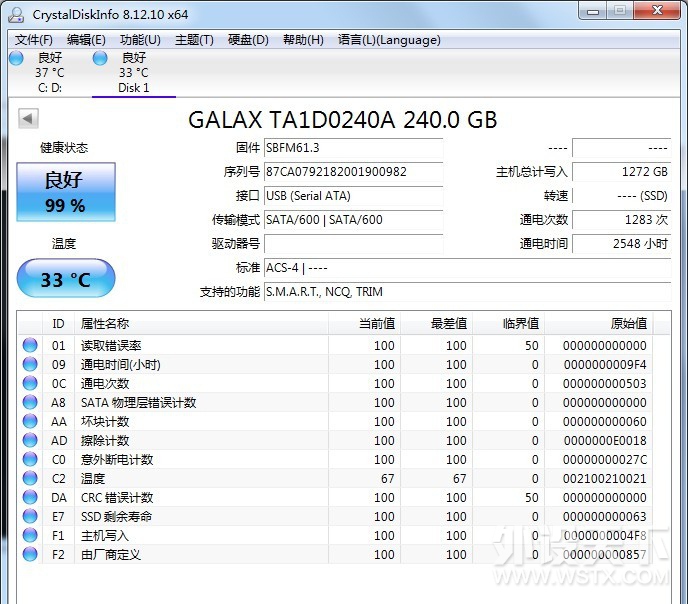Click the firmware field SBFM61.3

354,148
